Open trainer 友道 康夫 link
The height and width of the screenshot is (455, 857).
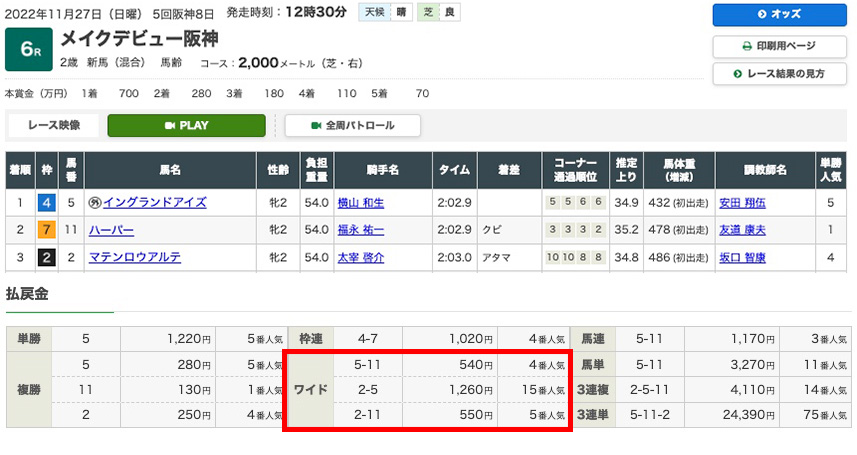pyautogui.click(x=742, y=230)
